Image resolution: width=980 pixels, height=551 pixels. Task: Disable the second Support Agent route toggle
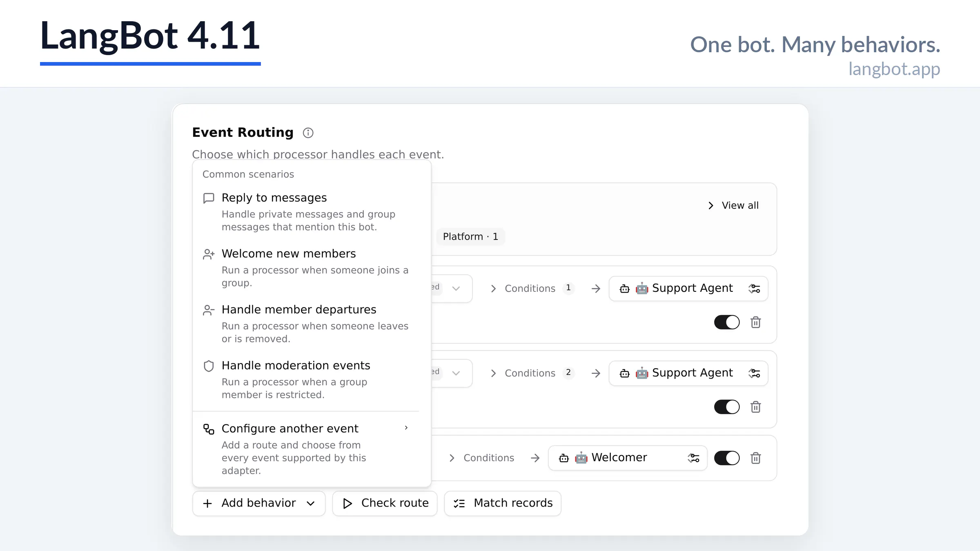tap(727, 407)
